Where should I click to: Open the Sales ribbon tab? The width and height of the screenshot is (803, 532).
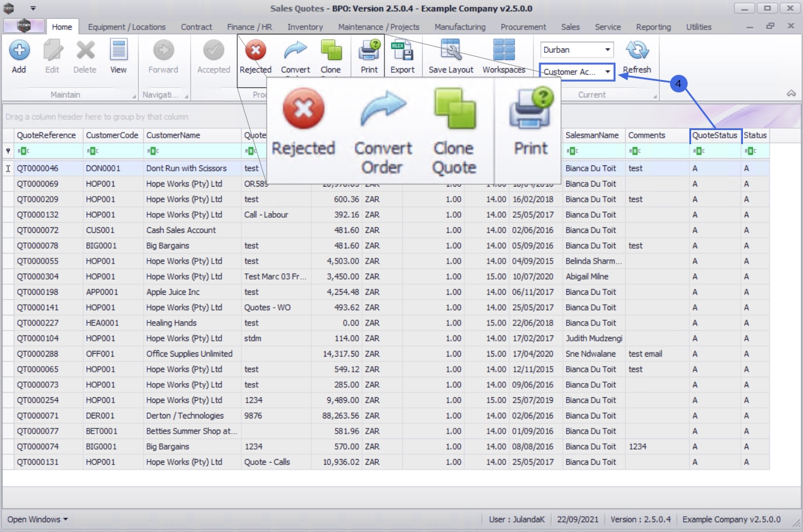click(570, 27)
